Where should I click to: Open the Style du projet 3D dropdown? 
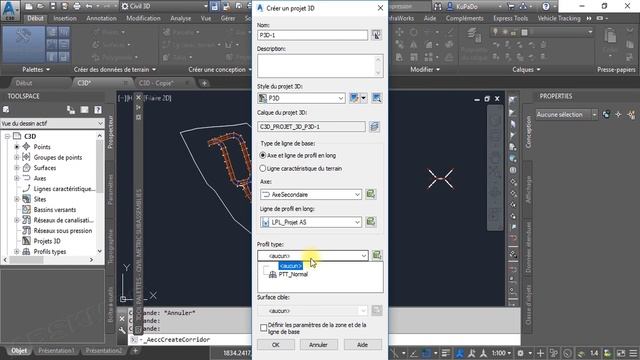pos(301,98)
